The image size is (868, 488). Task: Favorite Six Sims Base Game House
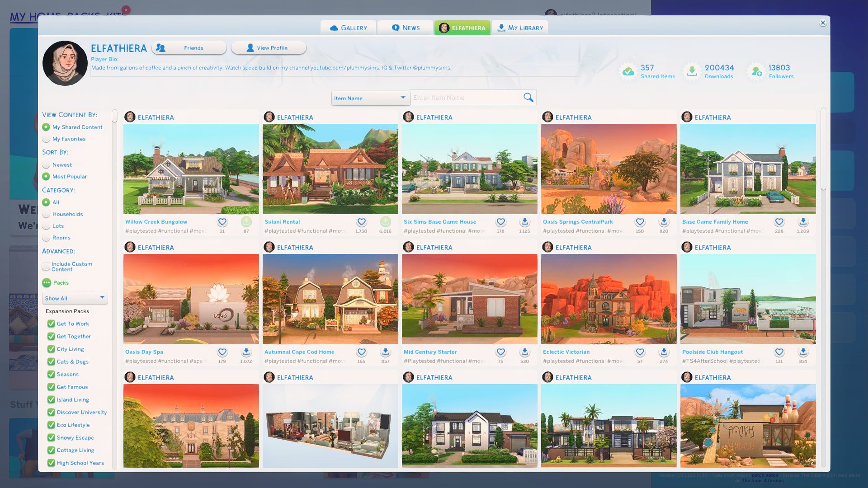point(500,222)
